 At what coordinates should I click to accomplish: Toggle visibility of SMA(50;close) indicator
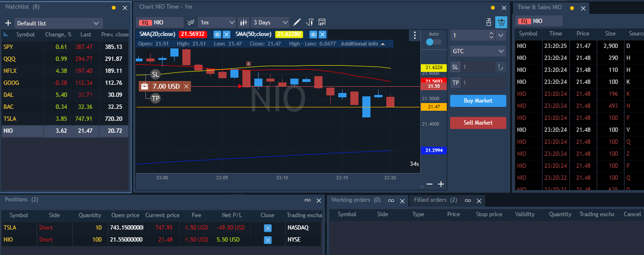point(313,35)
